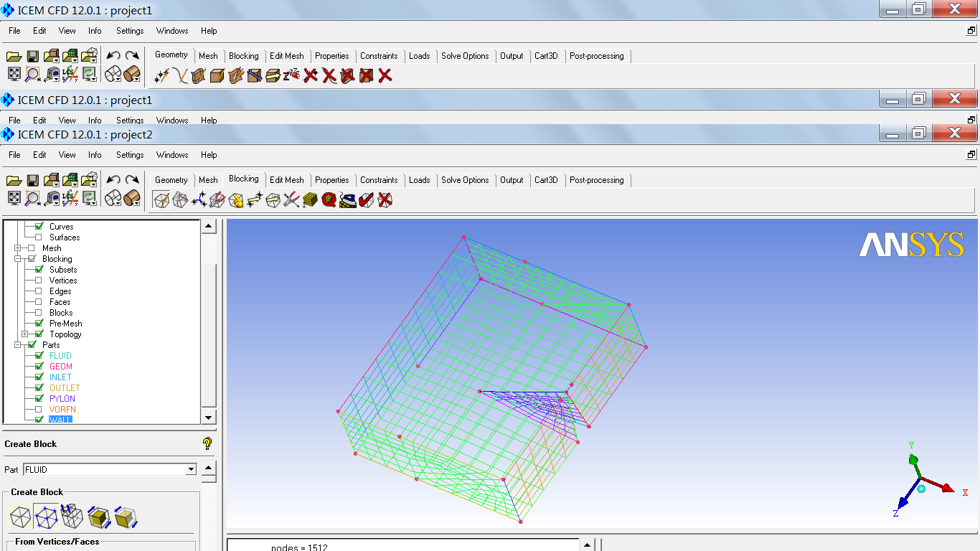
Task: Choose the Extrude Faces block creation icon
Action: coord(71,517)
